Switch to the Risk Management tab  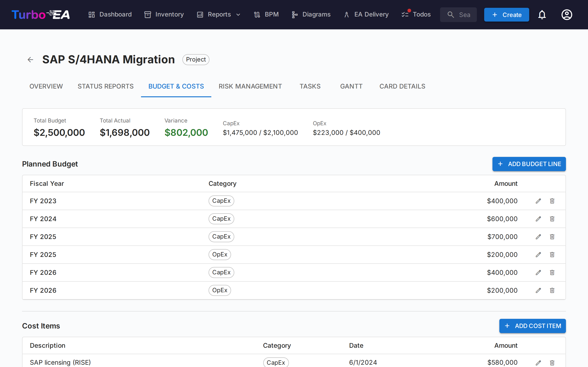pos(250,86)
